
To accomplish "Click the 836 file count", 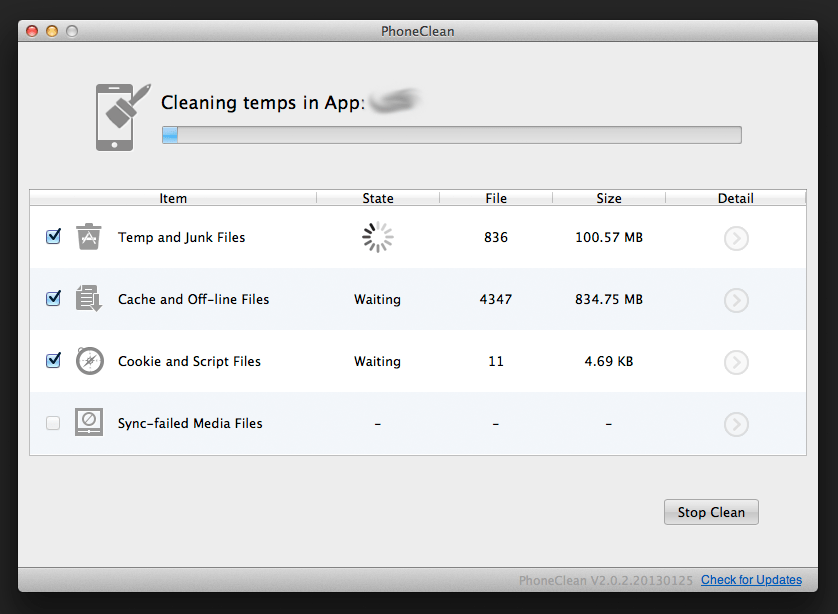I will point(496,237).
